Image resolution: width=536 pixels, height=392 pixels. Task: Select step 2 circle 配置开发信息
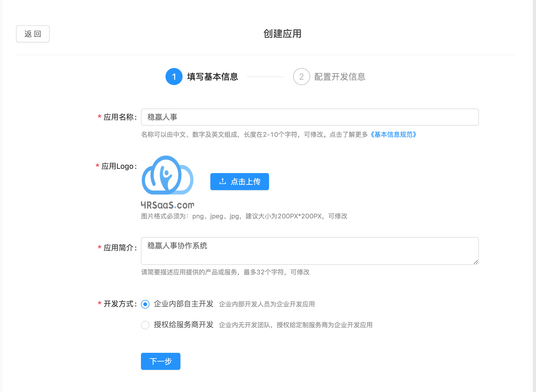click(301, 77)
